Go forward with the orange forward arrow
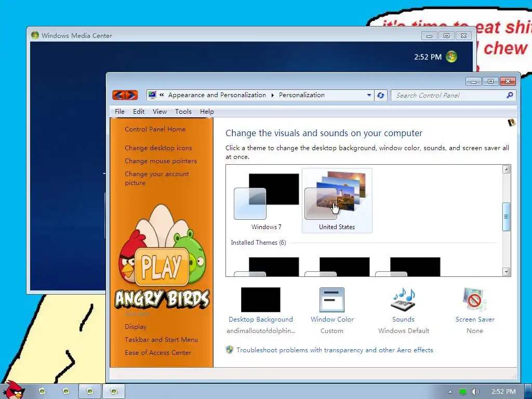 click(131, 95)
